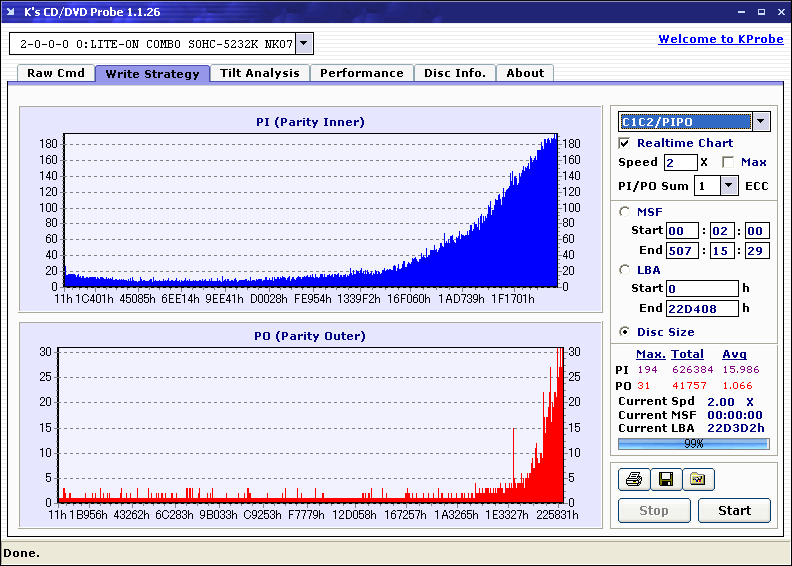The height and width of the screenshot is (566, 792).
Task: Click the MSF Start frames field
Action: [x=757, y=231]
